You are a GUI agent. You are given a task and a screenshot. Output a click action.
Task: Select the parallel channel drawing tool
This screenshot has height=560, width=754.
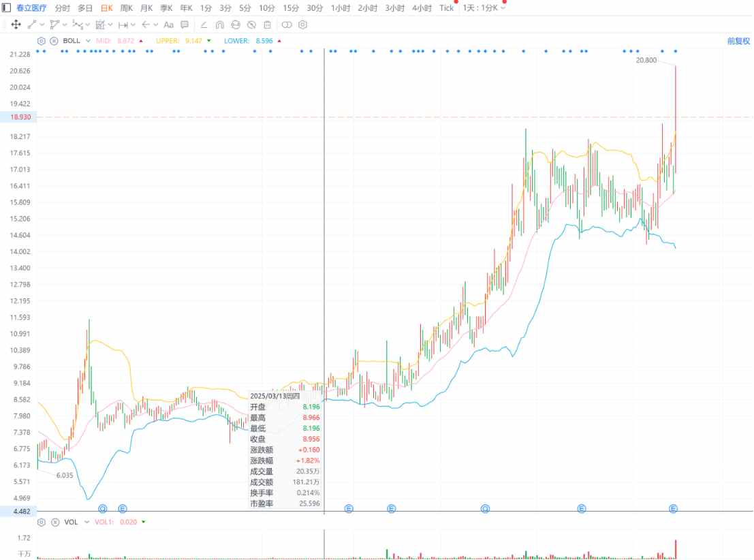click(54, 25)
